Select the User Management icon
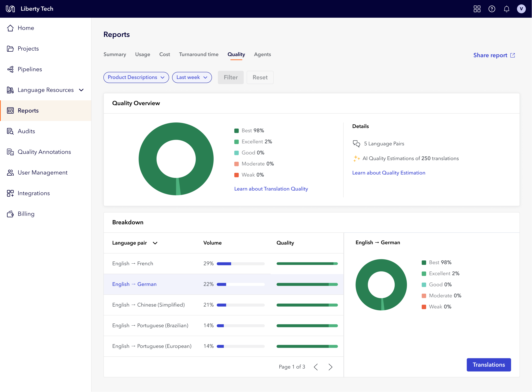532x392 pixels. (10, 172)
